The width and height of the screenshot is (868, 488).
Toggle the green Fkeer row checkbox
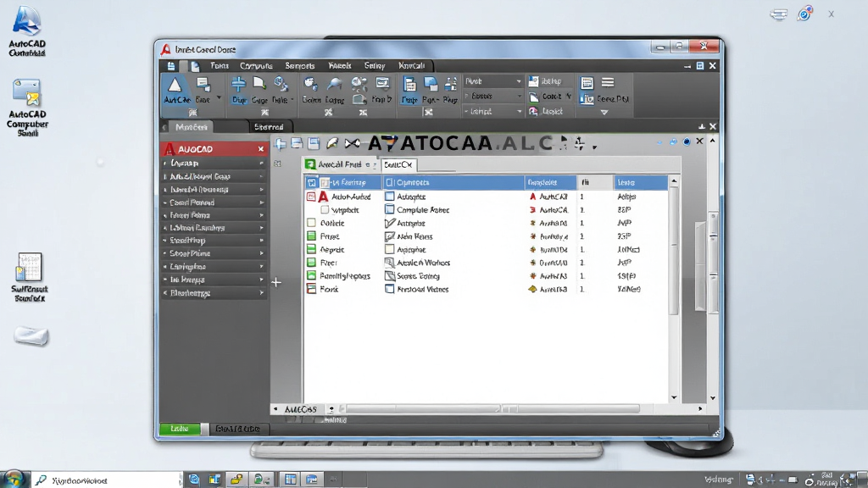pos(311,263)
